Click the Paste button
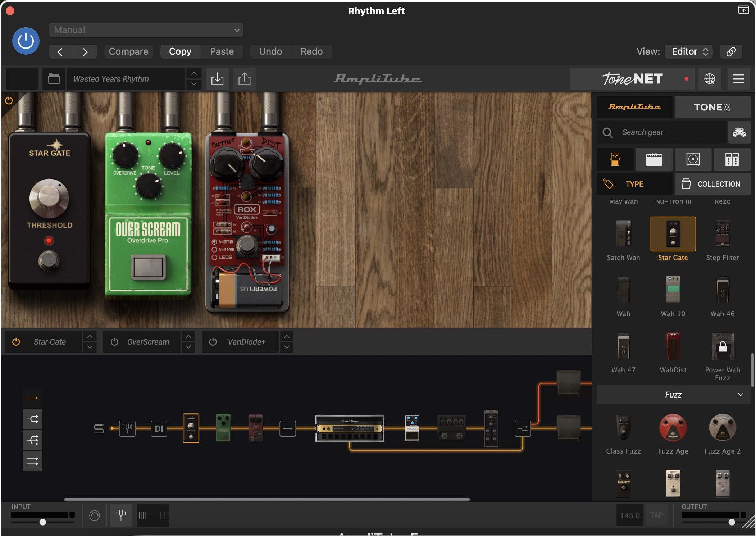Image resolution: width=756 pixels, height=536 pixels. [222, 51]
